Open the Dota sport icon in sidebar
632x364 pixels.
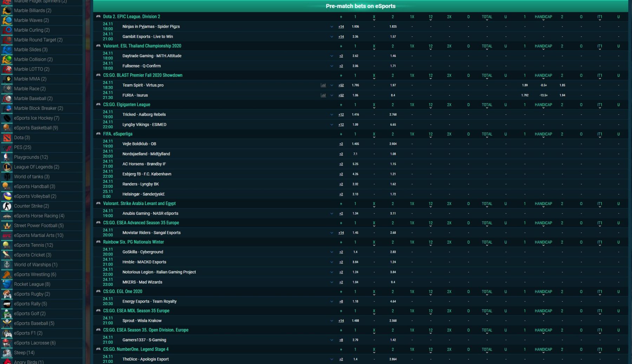(x=7, y=138)
